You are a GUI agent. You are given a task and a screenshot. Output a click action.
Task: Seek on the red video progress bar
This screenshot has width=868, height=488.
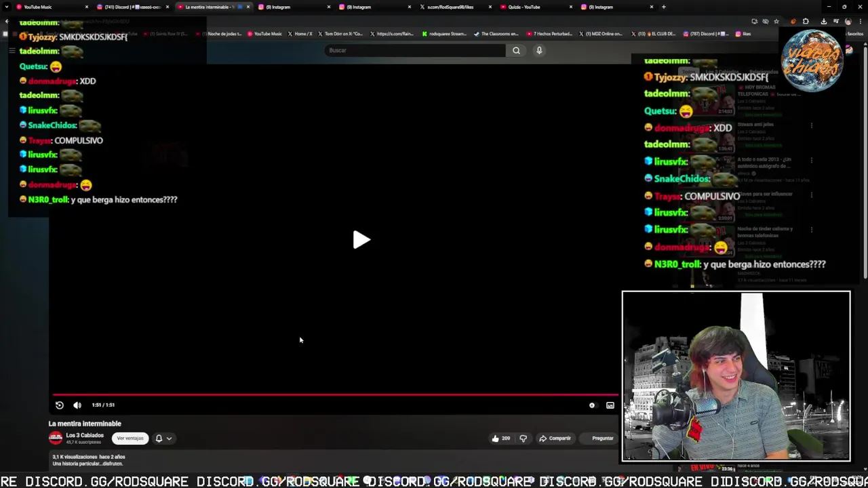tap(335, 394)
